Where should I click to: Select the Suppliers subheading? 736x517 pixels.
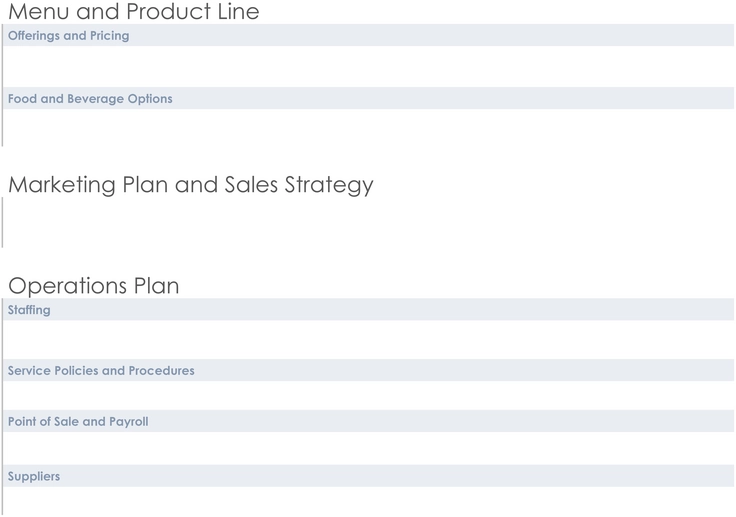coord(368,476)
